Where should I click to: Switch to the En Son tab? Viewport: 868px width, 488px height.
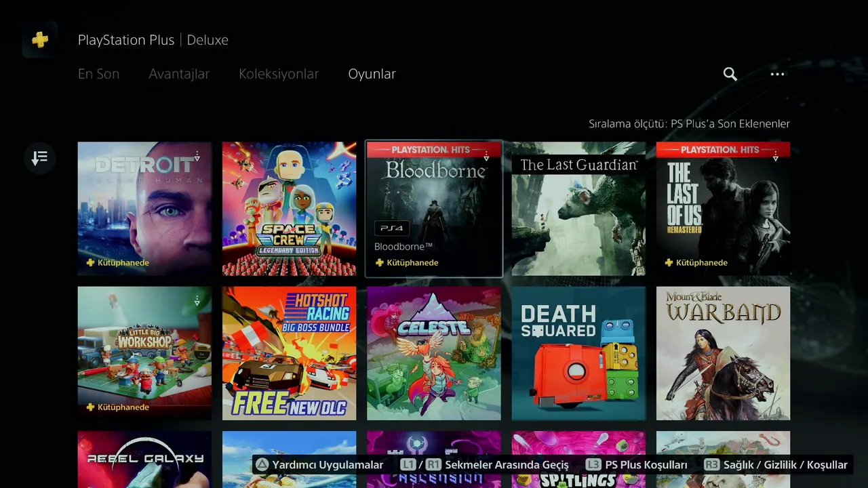(x=98, y=74)
